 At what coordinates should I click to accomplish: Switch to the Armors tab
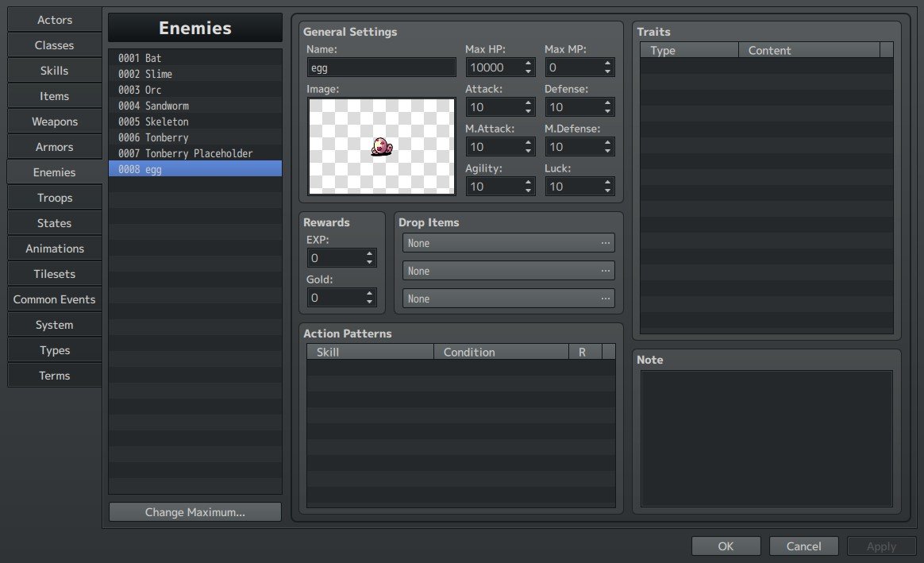coord(54,146)
